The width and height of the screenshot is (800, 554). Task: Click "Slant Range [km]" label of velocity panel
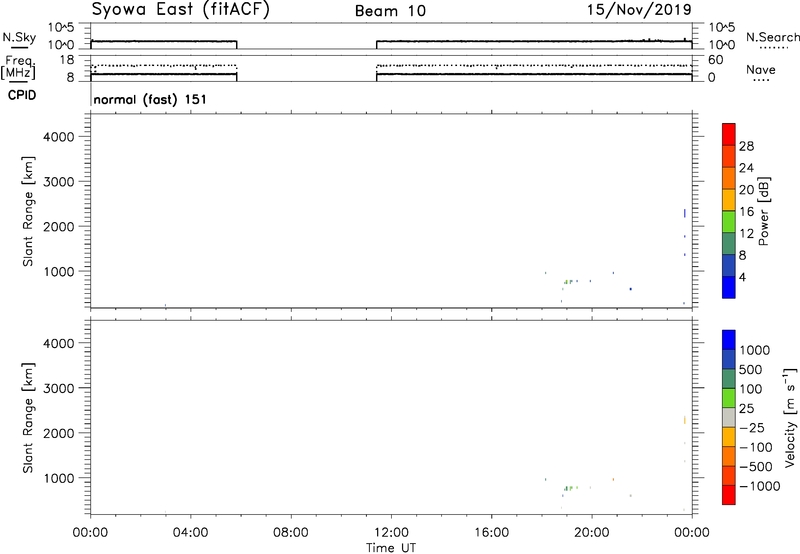[x=28, y=417]
